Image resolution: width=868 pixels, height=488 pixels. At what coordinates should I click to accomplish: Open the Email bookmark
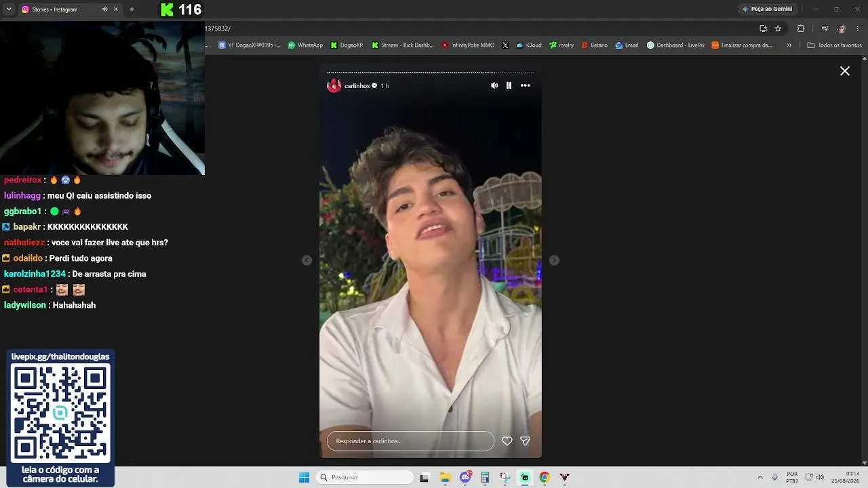(x=627, y=45)
